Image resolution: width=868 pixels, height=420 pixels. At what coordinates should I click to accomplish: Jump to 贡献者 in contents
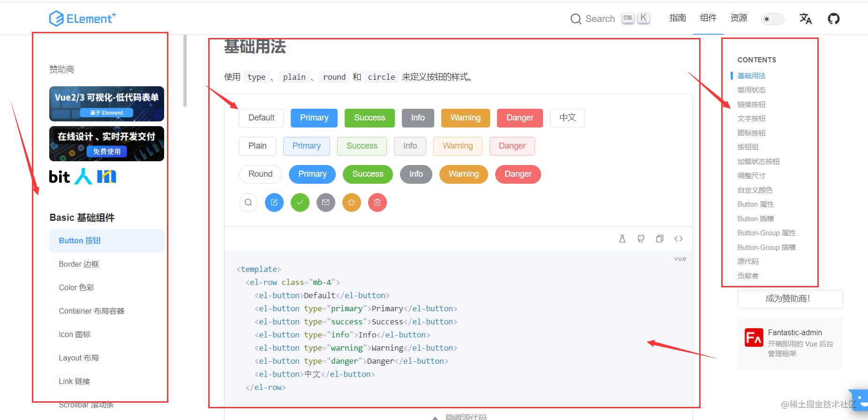[748, 276]
